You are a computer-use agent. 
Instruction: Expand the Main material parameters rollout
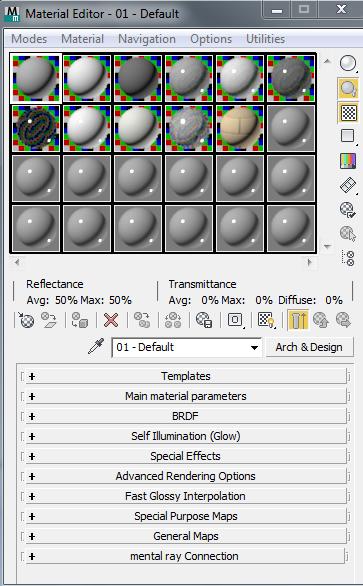[x=186, y=396]
